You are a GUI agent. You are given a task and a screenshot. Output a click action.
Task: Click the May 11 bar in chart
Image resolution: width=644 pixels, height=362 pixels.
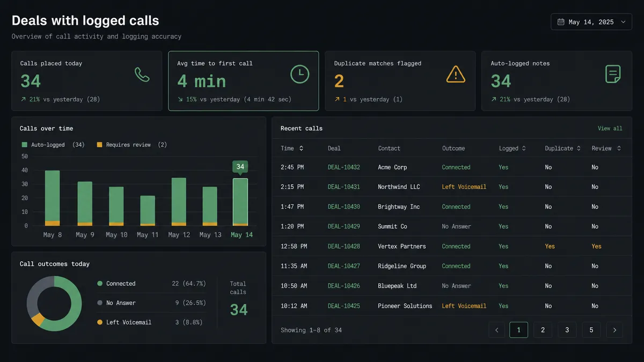click(x=148, y=211)
